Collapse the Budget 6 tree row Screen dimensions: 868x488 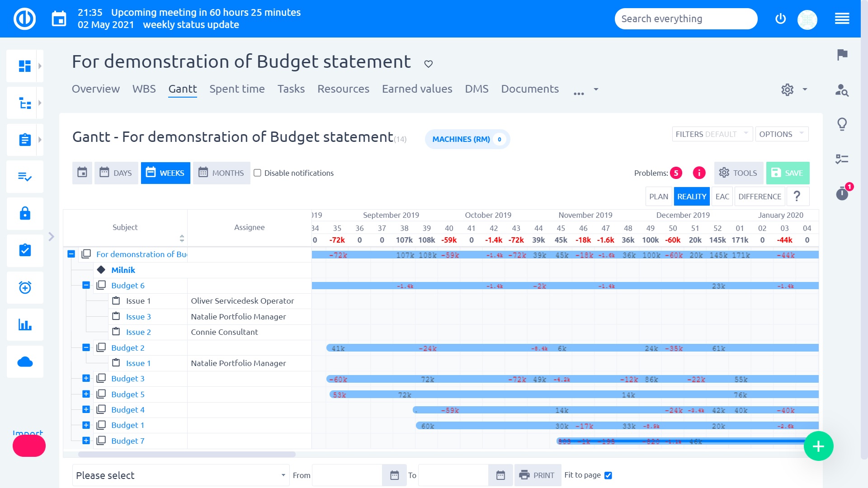[86, 285]
